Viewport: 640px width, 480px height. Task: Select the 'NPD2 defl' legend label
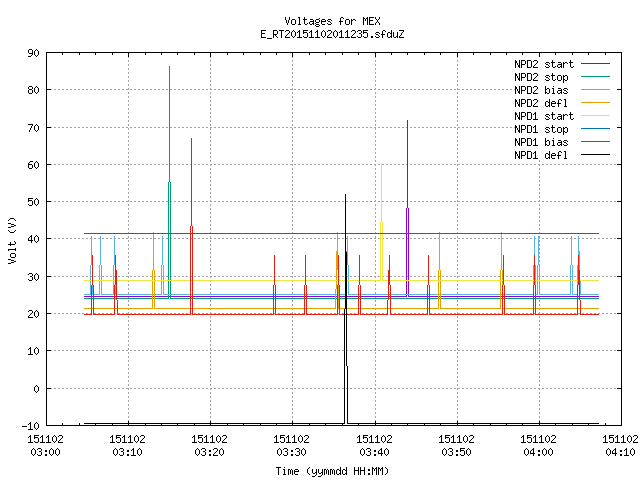click(541, 103)
